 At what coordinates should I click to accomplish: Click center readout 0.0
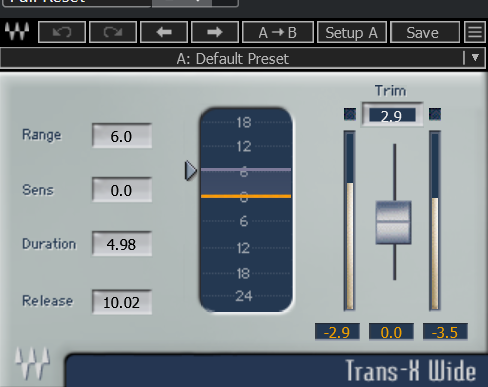pos(391,332)
